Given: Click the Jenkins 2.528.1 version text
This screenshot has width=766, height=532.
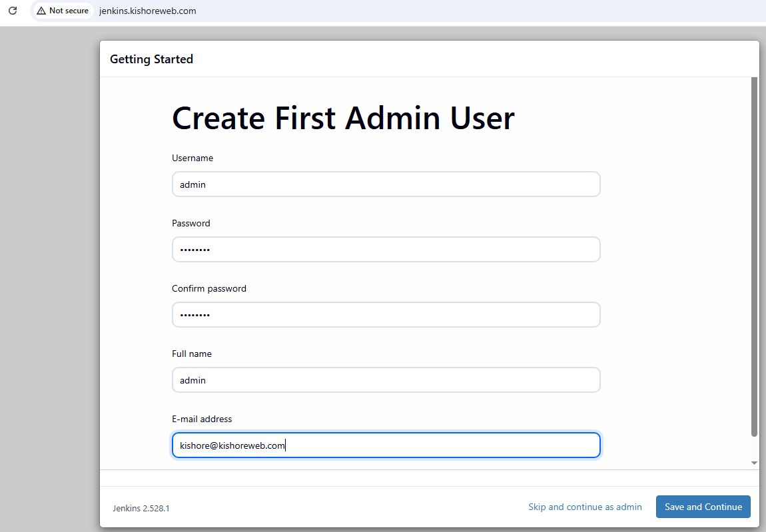Looking at the screenshot, I should pos(141,508).
